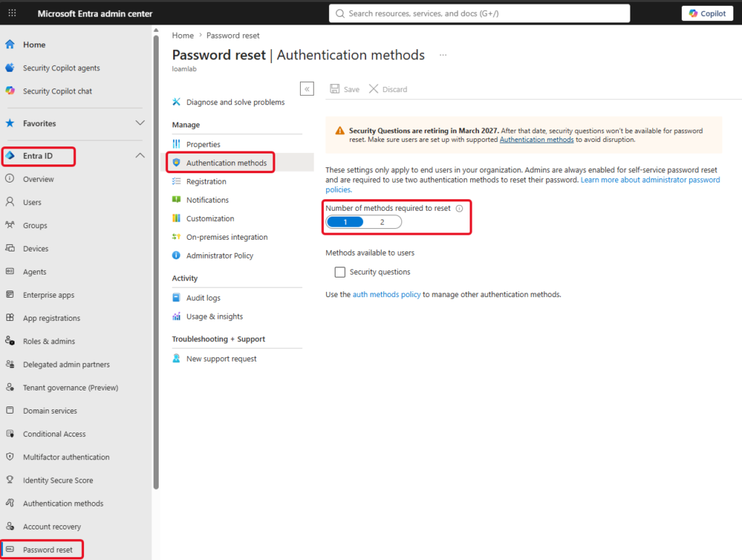Click the Diagnose and solve problems wrench icon

pyautogui.click(x=177, y=101)
